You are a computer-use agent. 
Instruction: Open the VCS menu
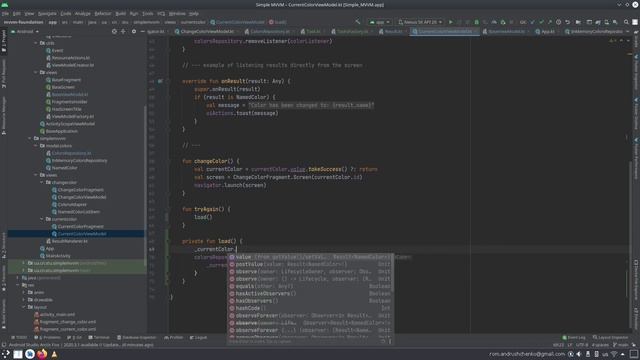point(161,13)
